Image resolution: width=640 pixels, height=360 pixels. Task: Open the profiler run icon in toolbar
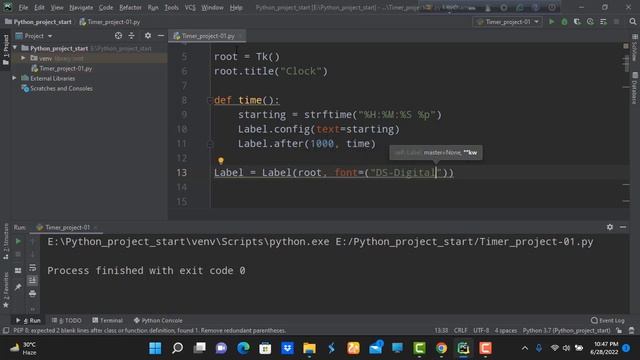coord(590,22)
